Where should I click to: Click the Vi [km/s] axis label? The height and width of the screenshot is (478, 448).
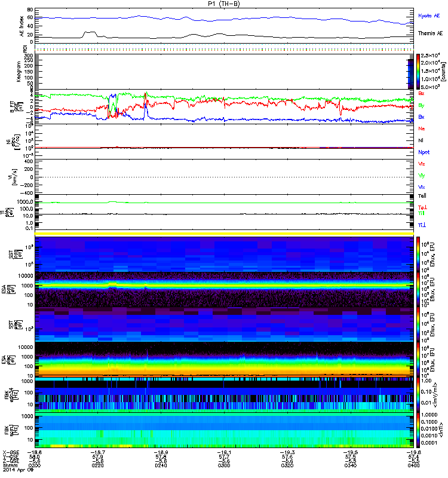click(14, 177)
